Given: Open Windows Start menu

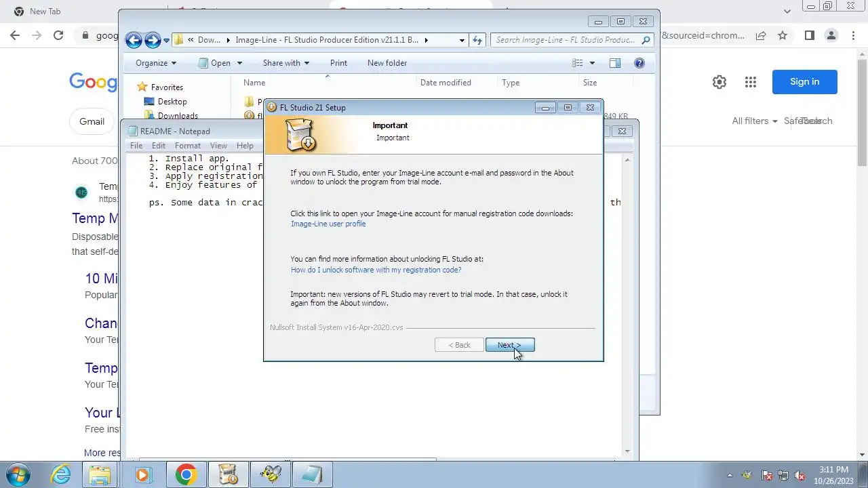Looking at the screenshot, I should [17, 474].
